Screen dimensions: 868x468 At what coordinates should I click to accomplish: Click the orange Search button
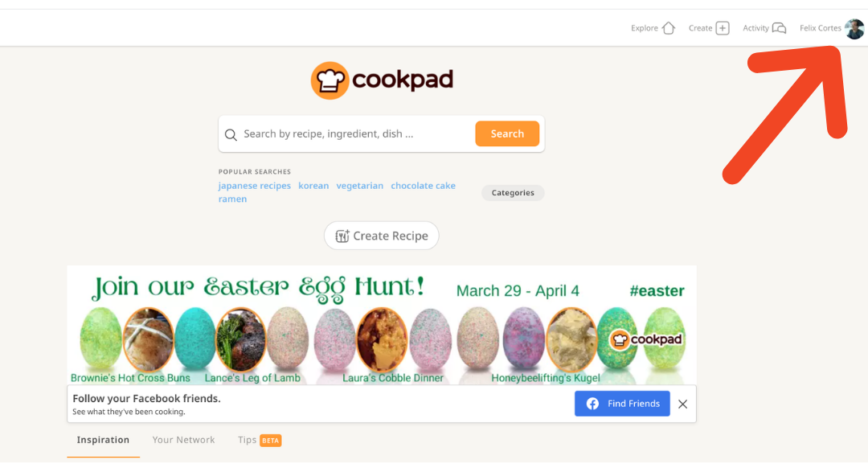(507, 133)
